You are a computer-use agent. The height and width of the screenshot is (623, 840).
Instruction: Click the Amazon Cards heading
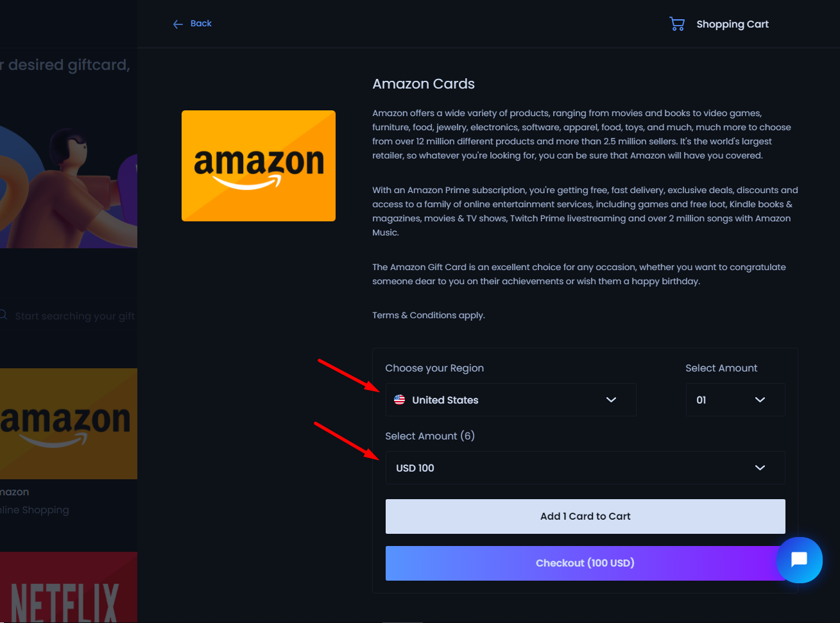click(424, 84)
